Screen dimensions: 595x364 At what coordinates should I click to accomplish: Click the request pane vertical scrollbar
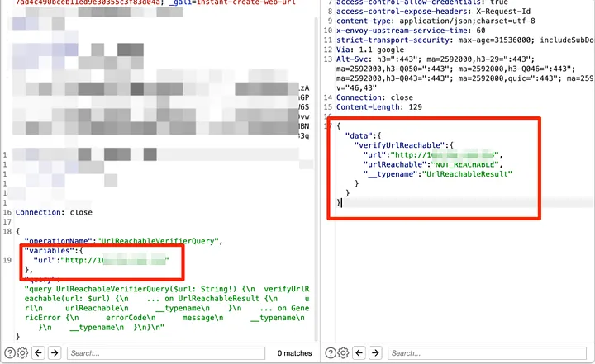pyautogui.click(x=316, y=178)
